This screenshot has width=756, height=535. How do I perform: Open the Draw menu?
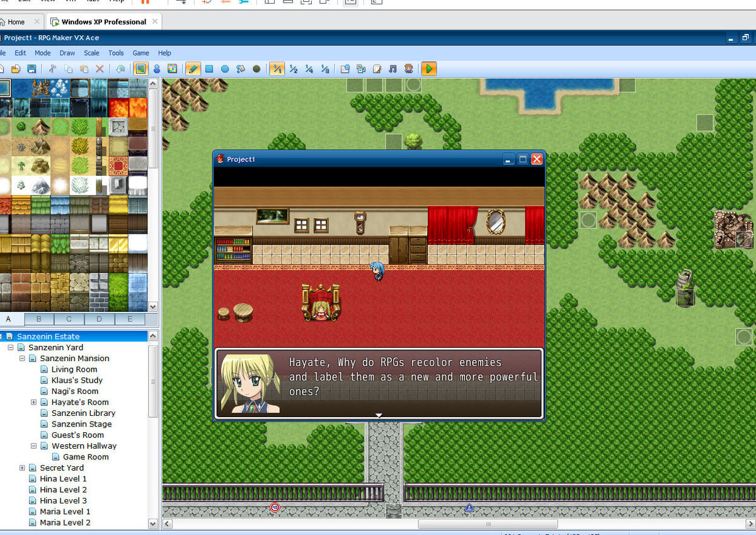coord(67,53)
